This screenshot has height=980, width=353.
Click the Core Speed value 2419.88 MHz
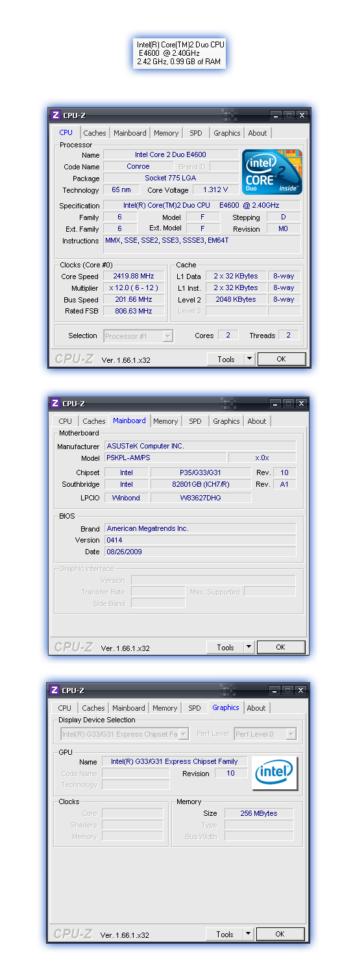click(x=134, y=276)
